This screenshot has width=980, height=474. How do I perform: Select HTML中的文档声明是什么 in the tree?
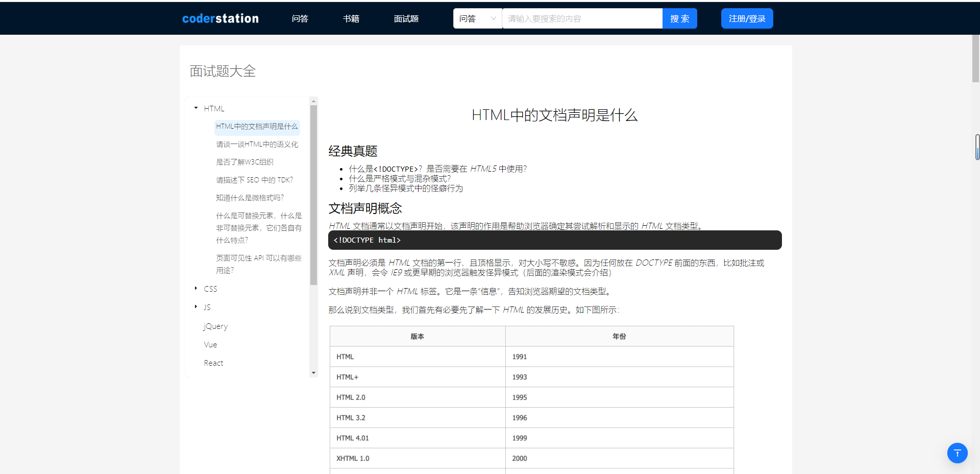coord(257,127)
